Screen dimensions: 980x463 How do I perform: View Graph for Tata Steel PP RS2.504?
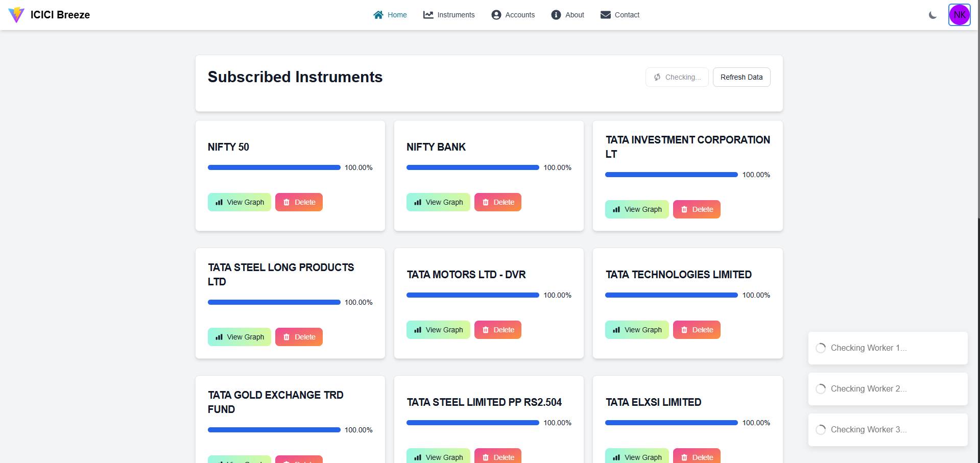tap(438, 456)
